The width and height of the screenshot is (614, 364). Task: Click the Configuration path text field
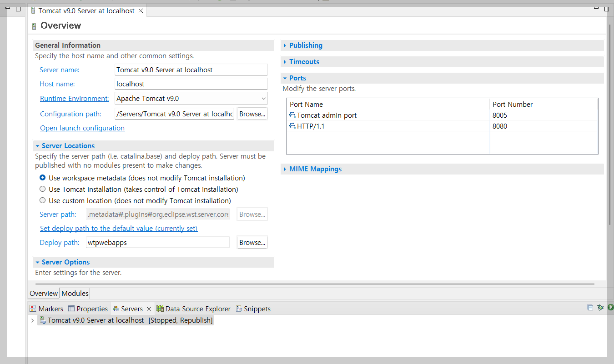(175, 114)
